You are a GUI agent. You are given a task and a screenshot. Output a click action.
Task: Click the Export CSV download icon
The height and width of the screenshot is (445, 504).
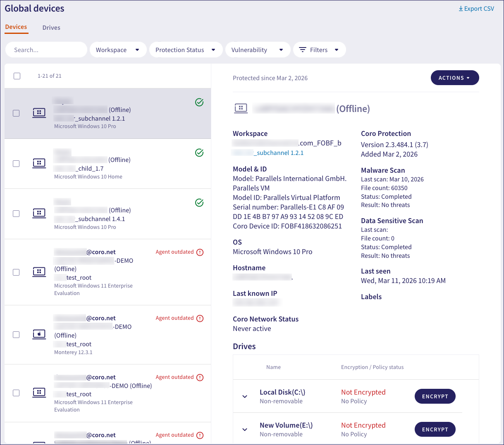pos(461,9)
